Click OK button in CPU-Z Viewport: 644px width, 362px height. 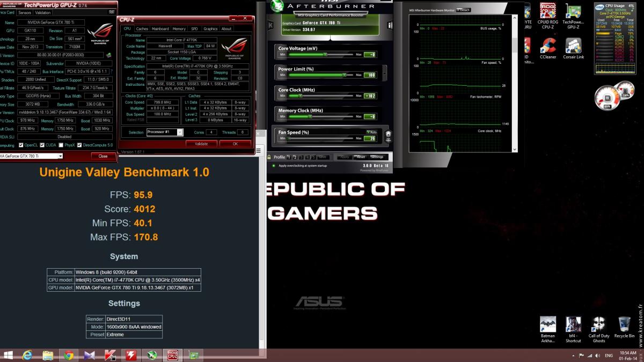pyautogui.click(x=235, y=144)
